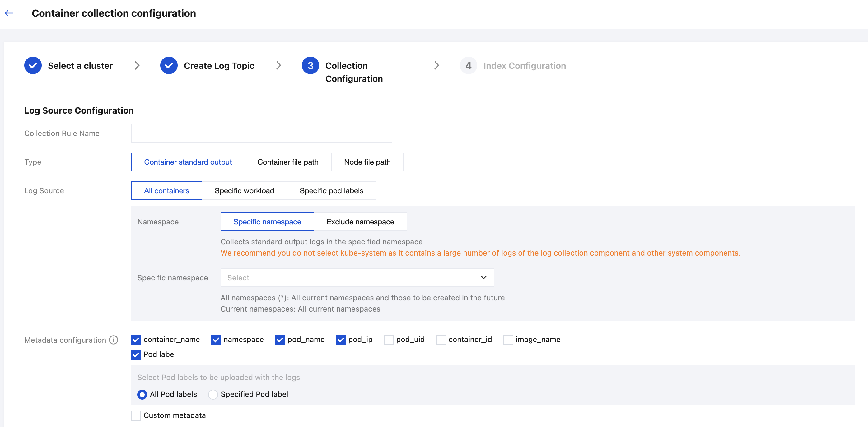Click the step 4 Index Configuration circle
This screenshot has width=868, height=427.
[x=468, y=65]
